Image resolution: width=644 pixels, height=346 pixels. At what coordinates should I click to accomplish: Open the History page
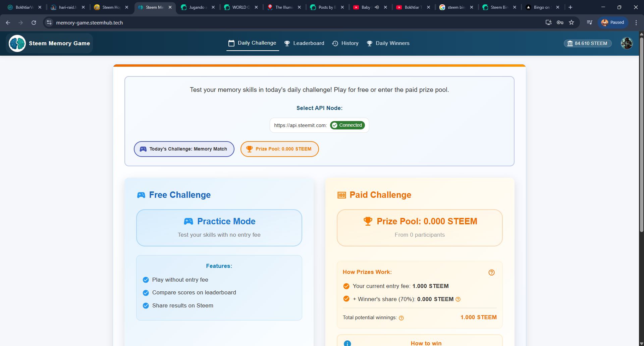click(x=345, y=43)
